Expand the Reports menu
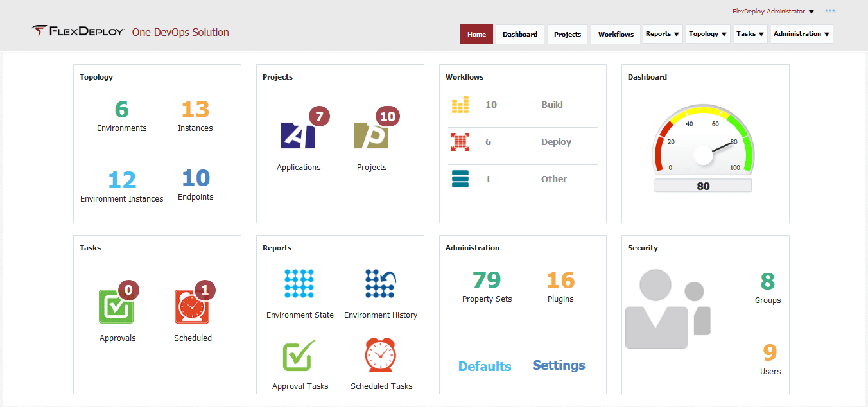868x407 pixels. [x=663, y=34]
